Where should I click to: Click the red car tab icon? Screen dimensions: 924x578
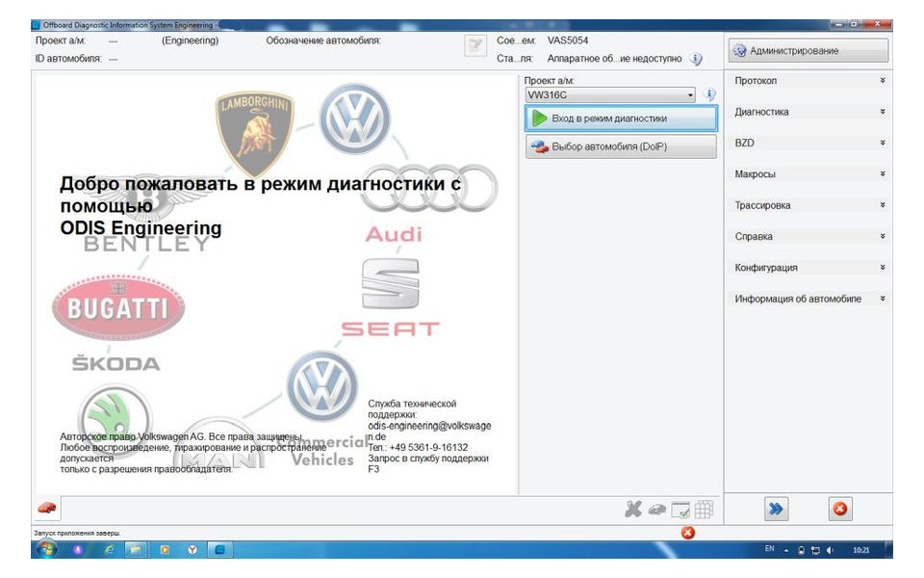46,508
